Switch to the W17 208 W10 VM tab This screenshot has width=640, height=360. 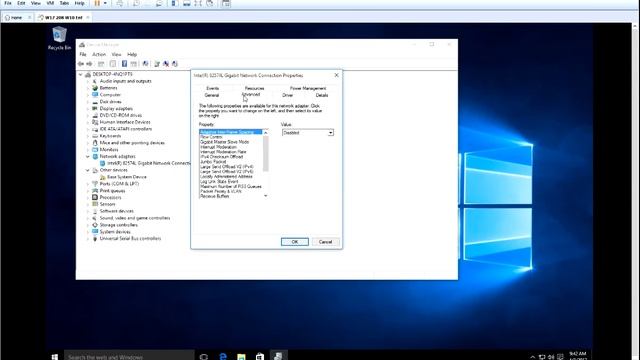pyautogui.click(x=64, y=18)
